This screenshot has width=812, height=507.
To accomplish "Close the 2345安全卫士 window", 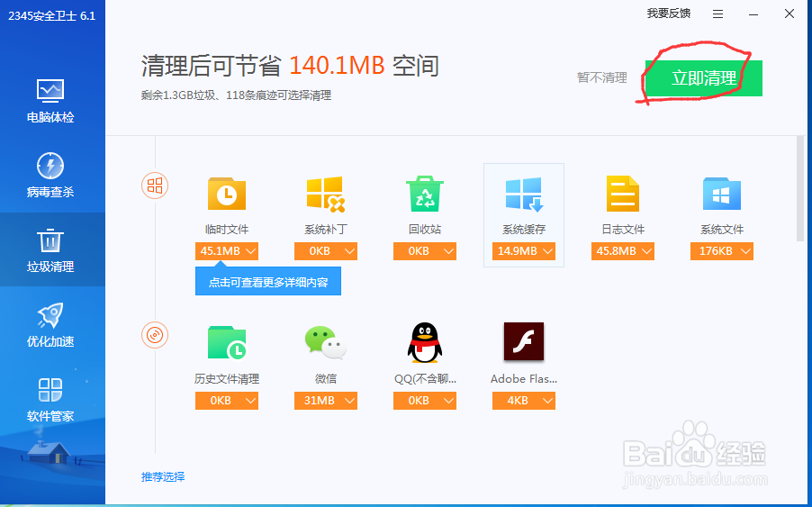I will pyautogui.click(x=789, y=14).
